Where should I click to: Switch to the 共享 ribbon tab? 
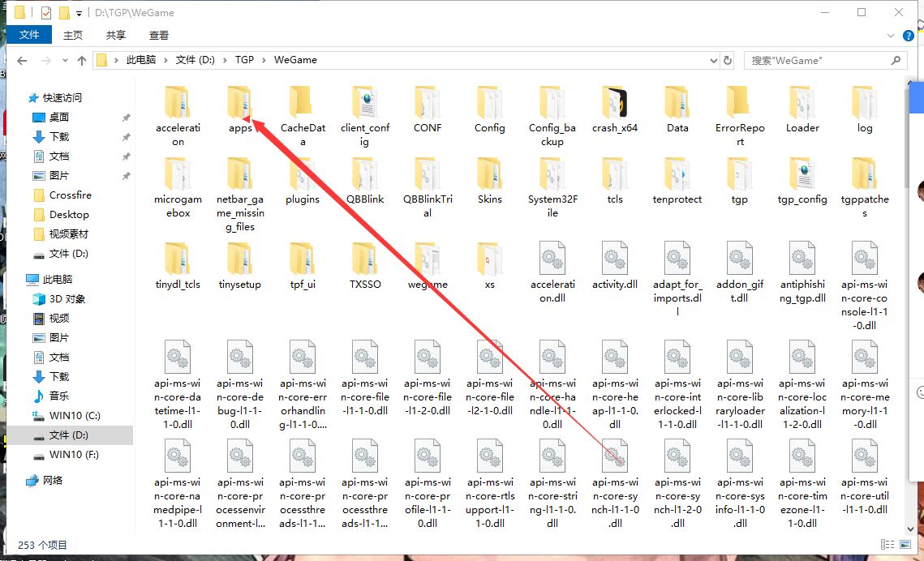coord(115,36)
